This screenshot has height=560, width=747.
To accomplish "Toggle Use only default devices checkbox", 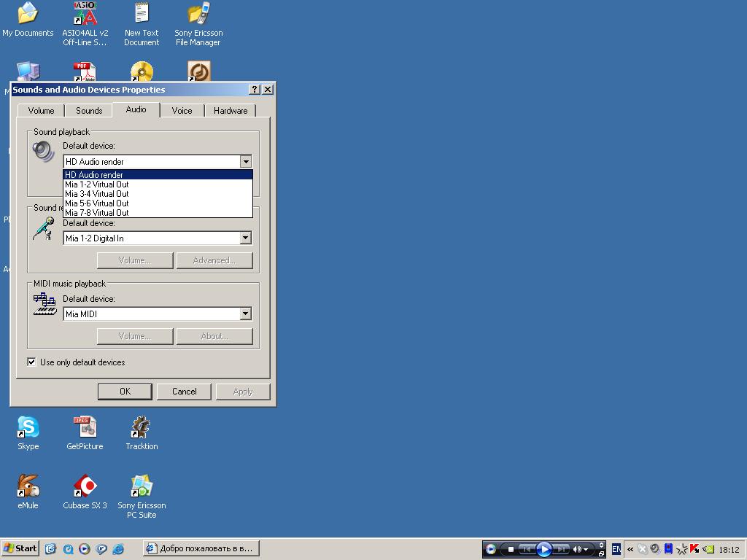I will [x=31, y=362].
